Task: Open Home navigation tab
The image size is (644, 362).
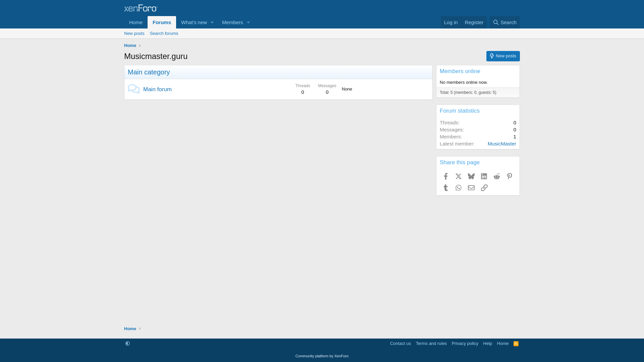Action: pyautogui.click(x=136, y=22)
